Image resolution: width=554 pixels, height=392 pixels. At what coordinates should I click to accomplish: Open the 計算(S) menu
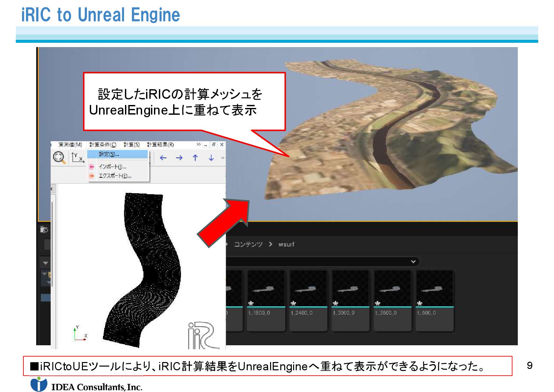(x=132, y=144)
